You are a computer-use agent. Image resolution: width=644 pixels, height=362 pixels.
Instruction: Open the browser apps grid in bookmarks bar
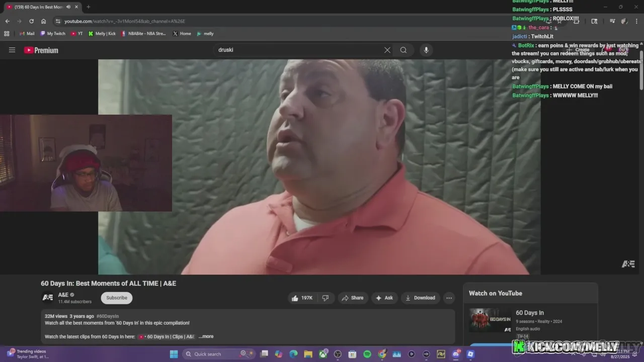tap(7, 34)
